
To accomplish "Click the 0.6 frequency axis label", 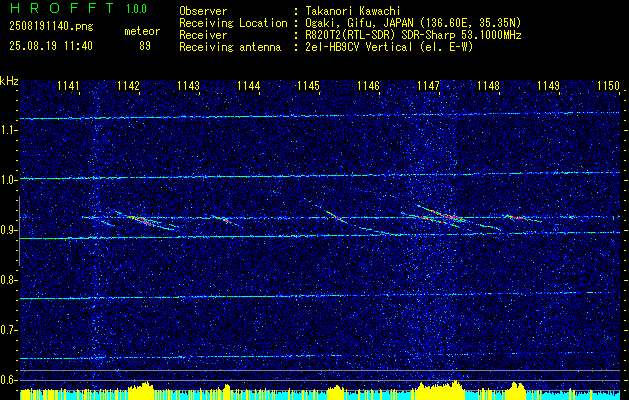I will point(7,380).
